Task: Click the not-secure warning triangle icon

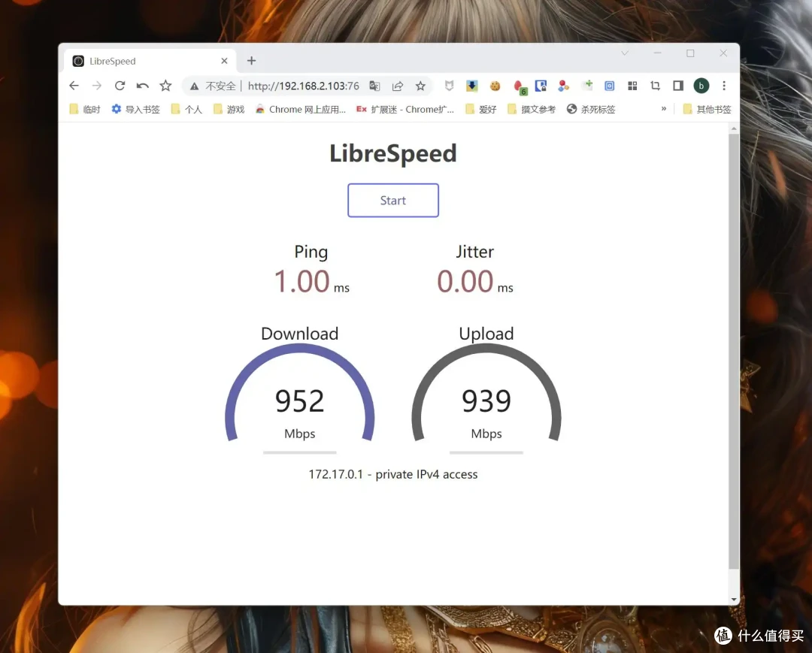Action: coord(194,86)
